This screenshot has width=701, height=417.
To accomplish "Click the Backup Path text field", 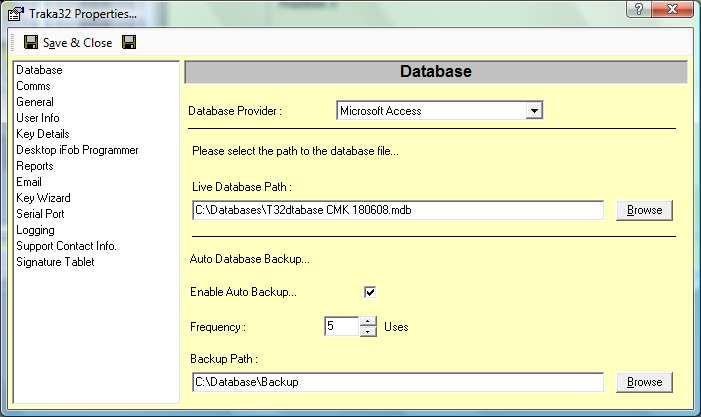I will coord(398,382).
